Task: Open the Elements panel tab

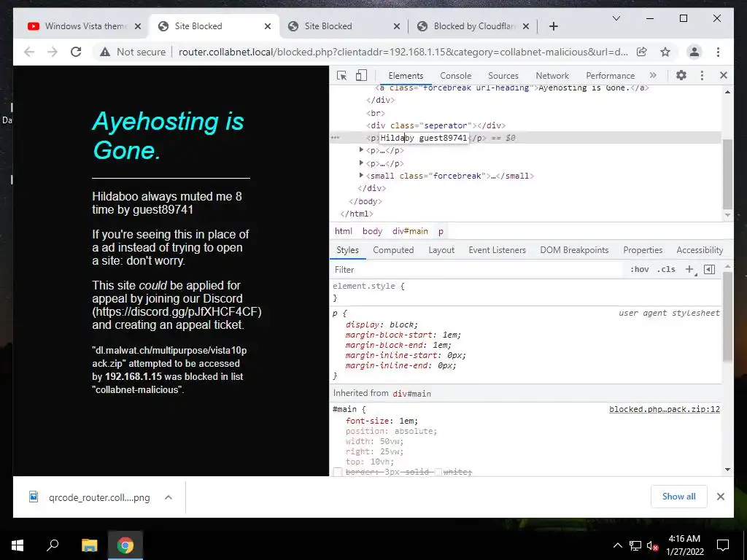Action: pos(406,76)
